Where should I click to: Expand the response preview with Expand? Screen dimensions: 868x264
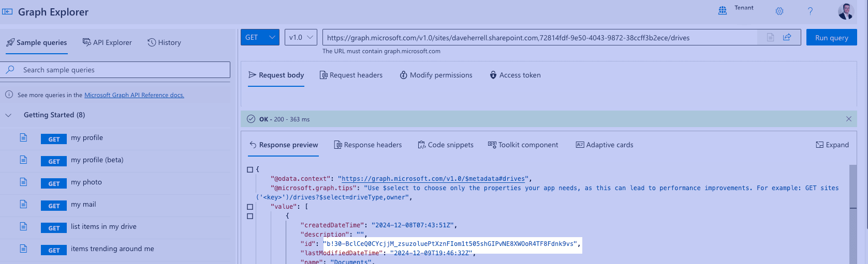point(832,145)
